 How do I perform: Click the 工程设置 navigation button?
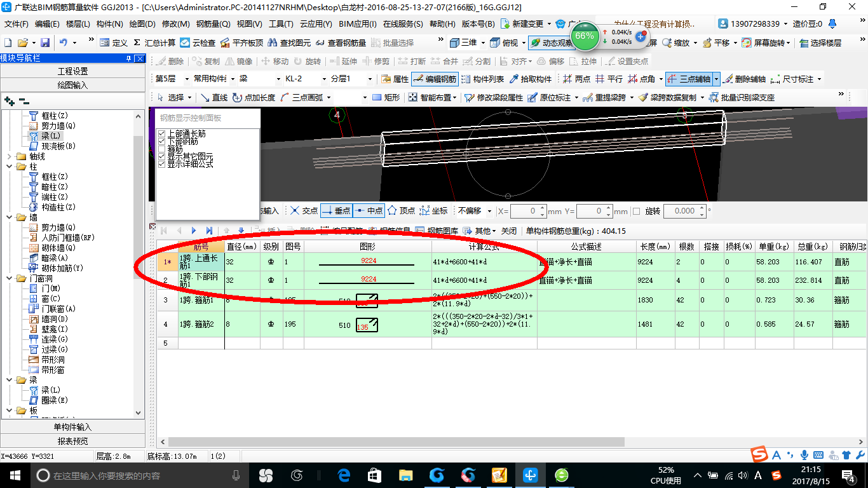[x=72, y=71]
